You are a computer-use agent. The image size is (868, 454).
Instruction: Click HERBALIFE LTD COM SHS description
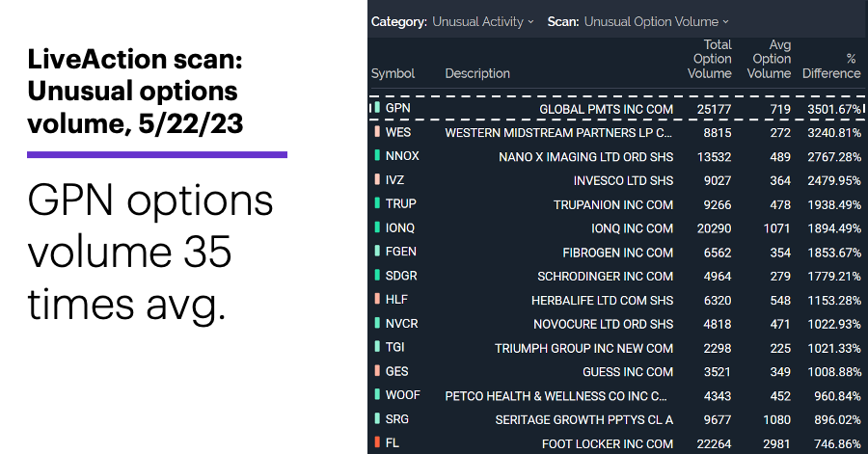pos(602,301)
